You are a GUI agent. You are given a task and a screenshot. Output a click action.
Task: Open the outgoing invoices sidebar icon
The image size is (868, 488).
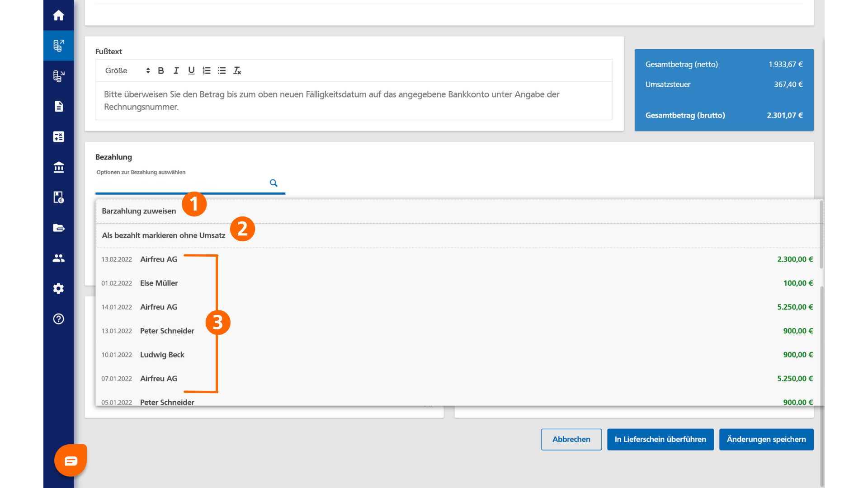[58, 46]
